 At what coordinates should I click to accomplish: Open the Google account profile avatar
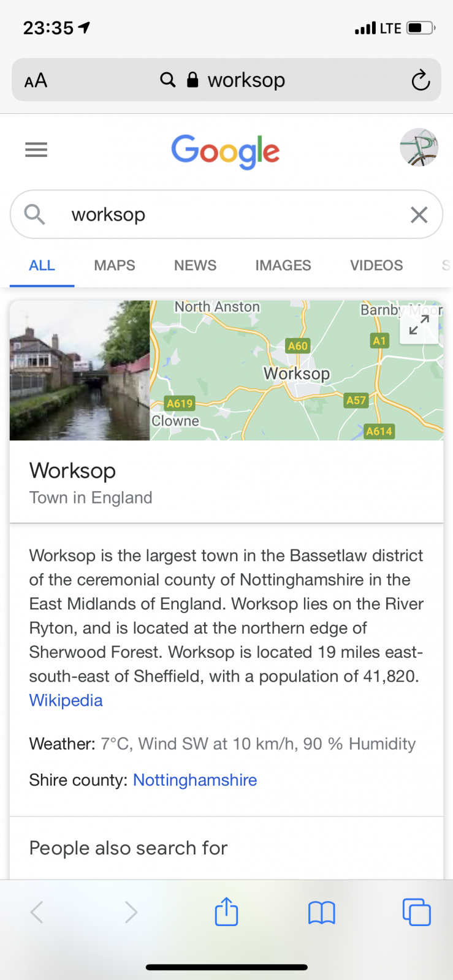tap(419, 148)
